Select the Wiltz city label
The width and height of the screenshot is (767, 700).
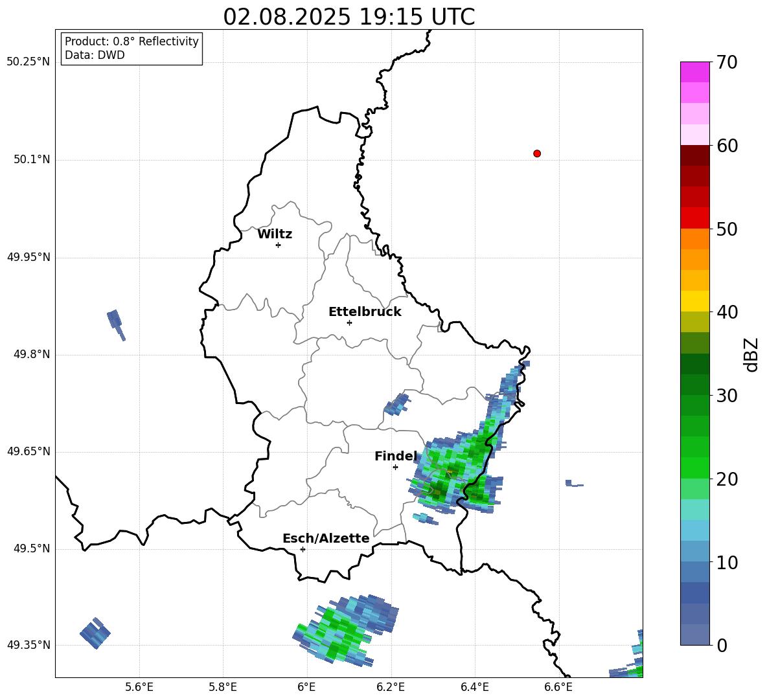coord(275,234)
